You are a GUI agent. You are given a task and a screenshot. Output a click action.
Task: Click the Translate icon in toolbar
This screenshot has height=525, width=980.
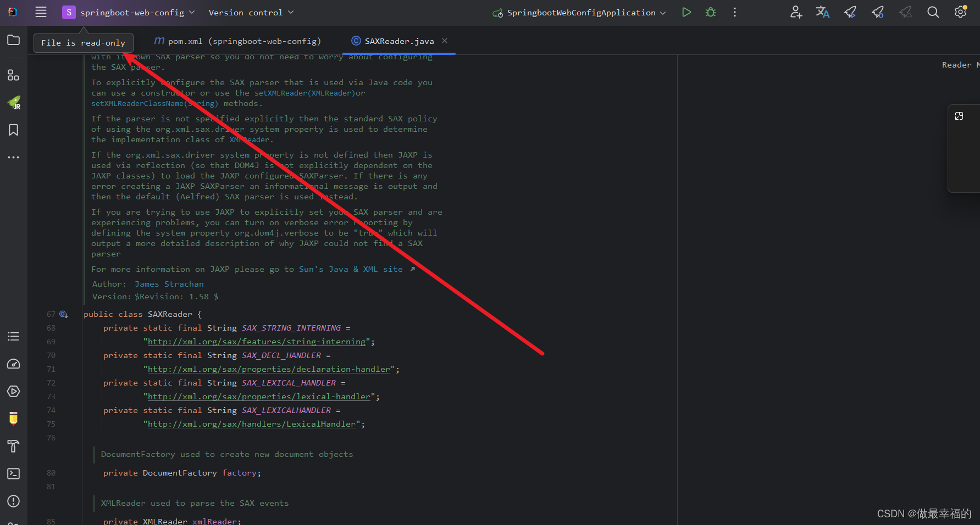823,12
